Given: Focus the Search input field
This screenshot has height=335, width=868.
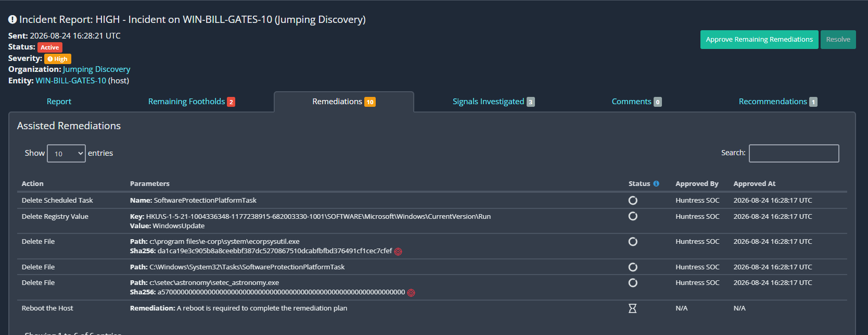Looking at the screenshot, I should (x=794, y=153).
